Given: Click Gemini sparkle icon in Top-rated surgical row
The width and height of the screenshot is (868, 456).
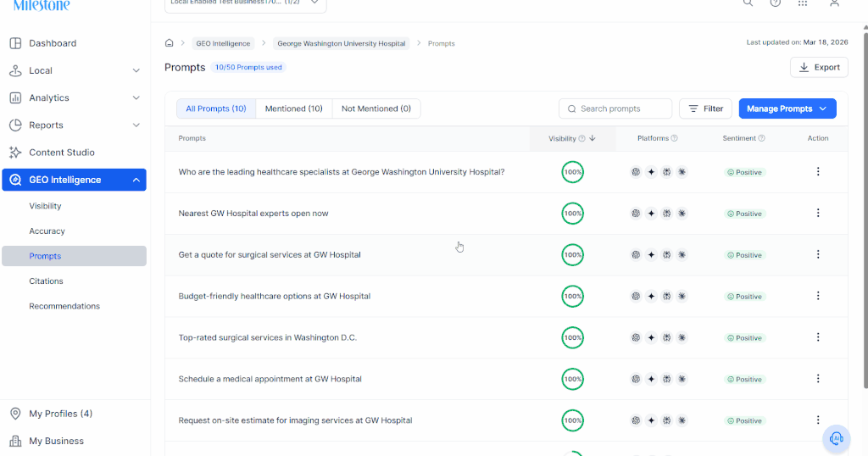Looking at the screenshot, I should click(651, 337).
